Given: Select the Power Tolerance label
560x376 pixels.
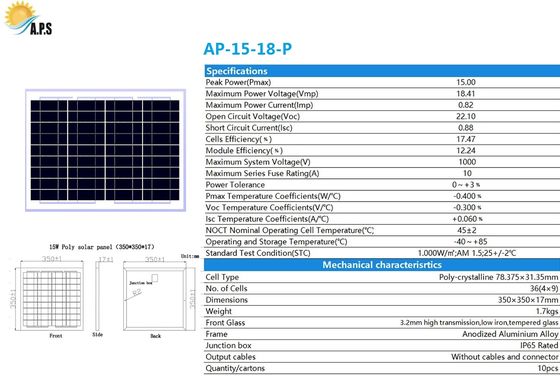Looking at the screenshot, I should point(235,185).
